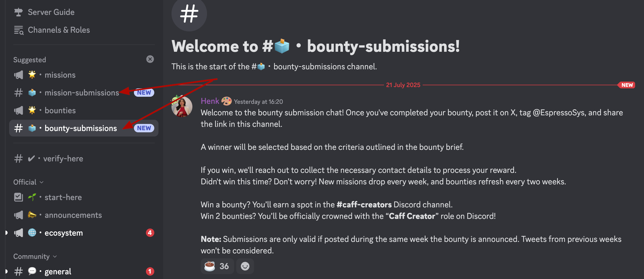The width and height of the screenshot is (644, 279).
Task: Open the announcements channel
Action: click(x=73, y=215)
